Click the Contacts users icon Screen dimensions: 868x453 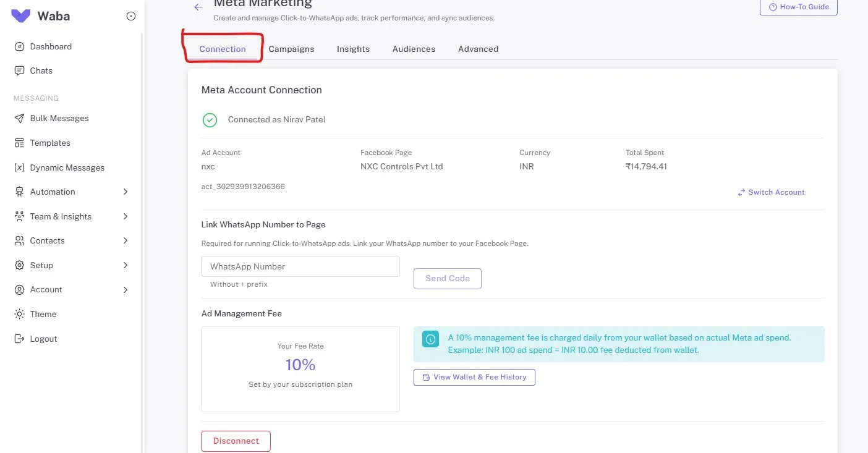19,240
